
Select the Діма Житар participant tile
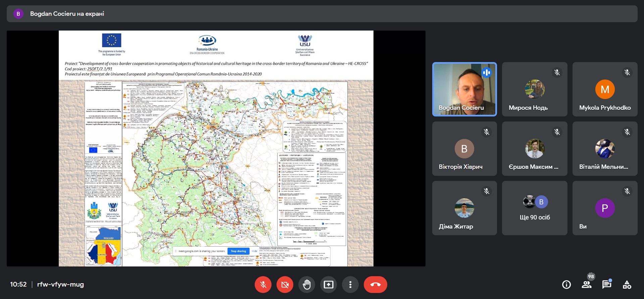[x=464, y=208]
